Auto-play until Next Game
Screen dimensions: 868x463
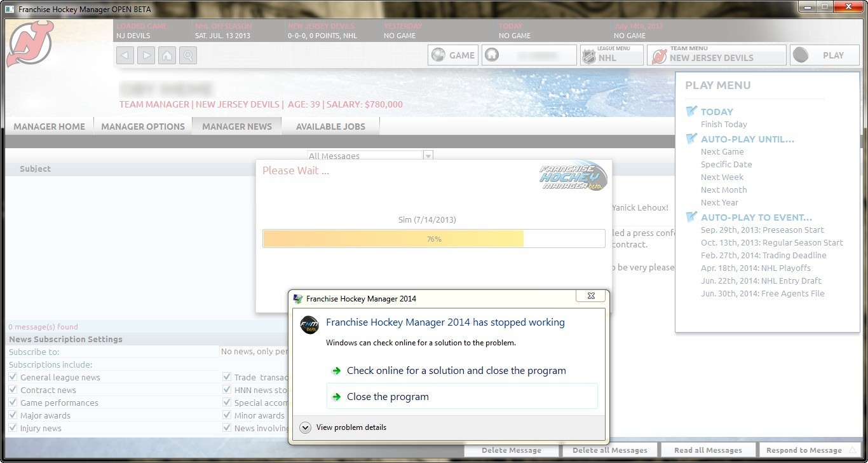tap(722, 151)
